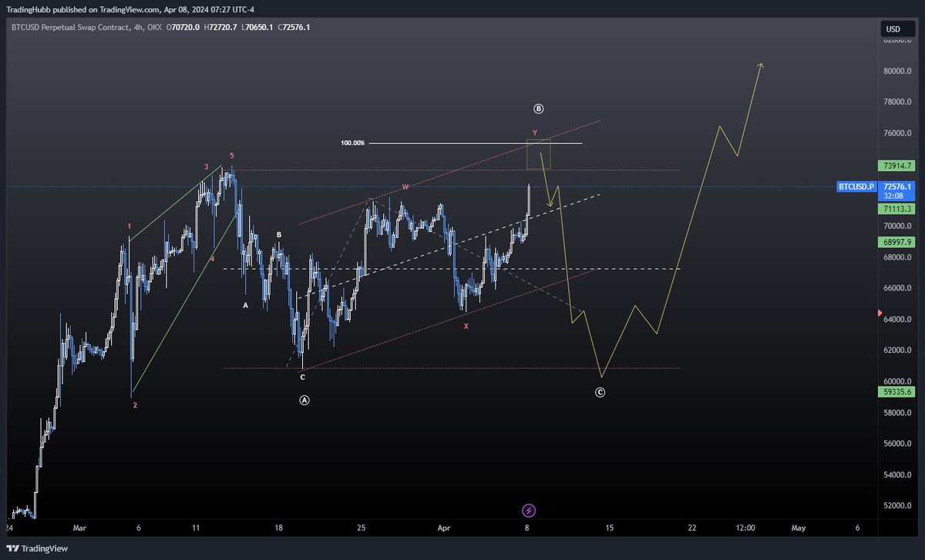Click the green price label 68997.9
This screenshot has width=925, height=560.
897,242
